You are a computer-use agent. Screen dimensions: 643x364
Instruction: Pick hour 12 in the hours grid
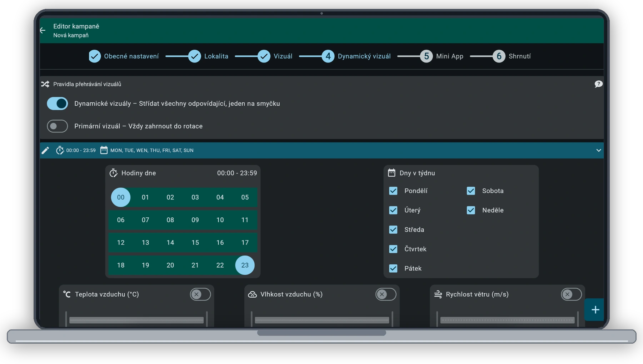(121, 243)
